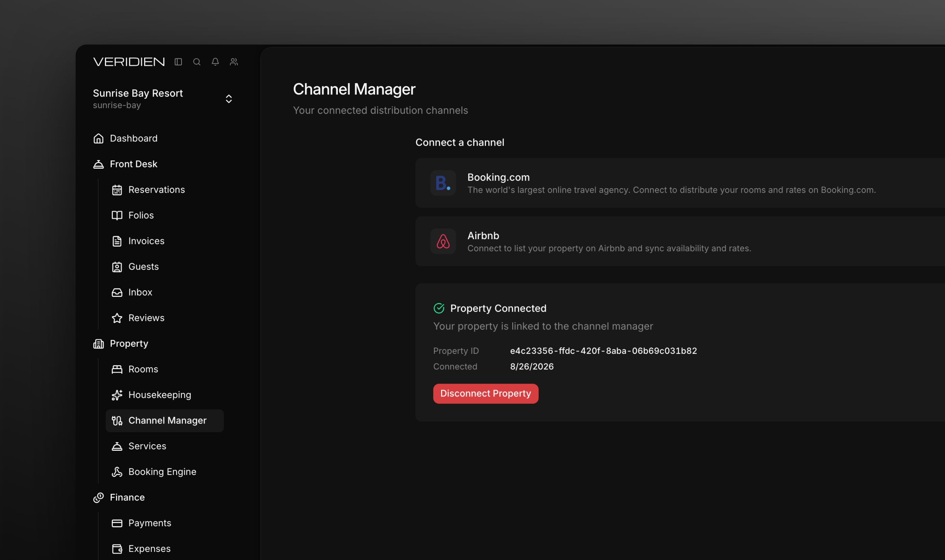Open search via magnifier icon
This screenshot has height=560, width=945.
click(x=197, y=61)
